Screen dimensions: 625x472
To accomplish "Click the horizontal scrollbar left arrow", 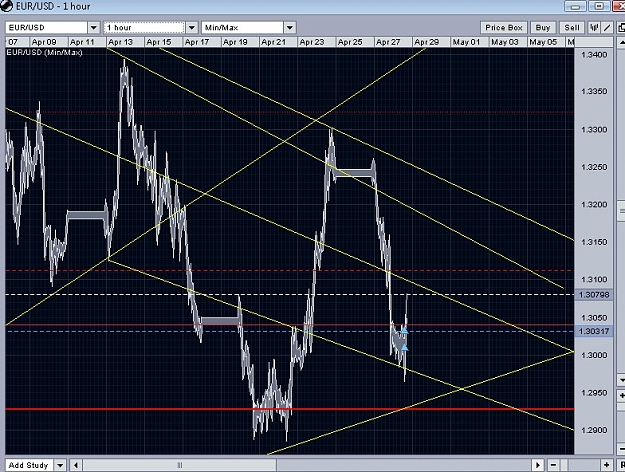I will click(x=76, y=465).
